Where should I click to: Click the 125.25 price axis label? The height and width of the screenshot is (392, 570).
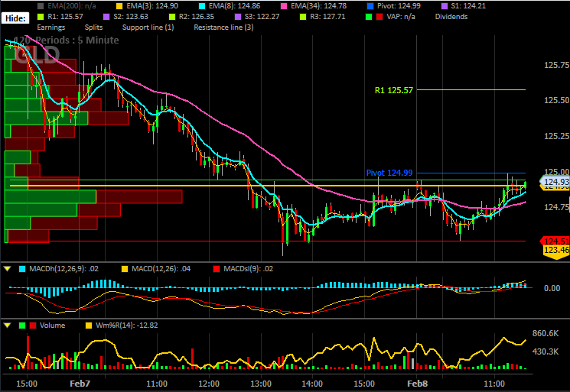click(556, 136)
